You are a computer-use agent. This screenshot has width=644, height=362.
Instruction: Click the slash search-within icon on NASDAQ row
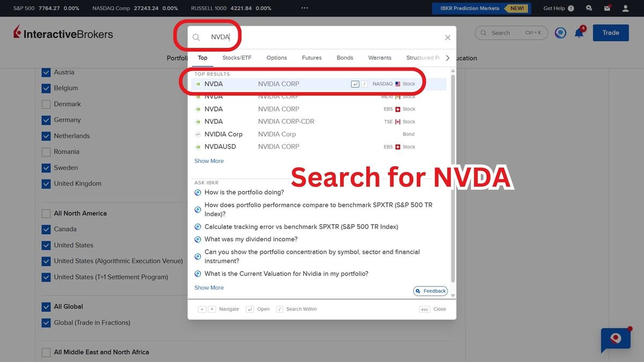[364, 84]
